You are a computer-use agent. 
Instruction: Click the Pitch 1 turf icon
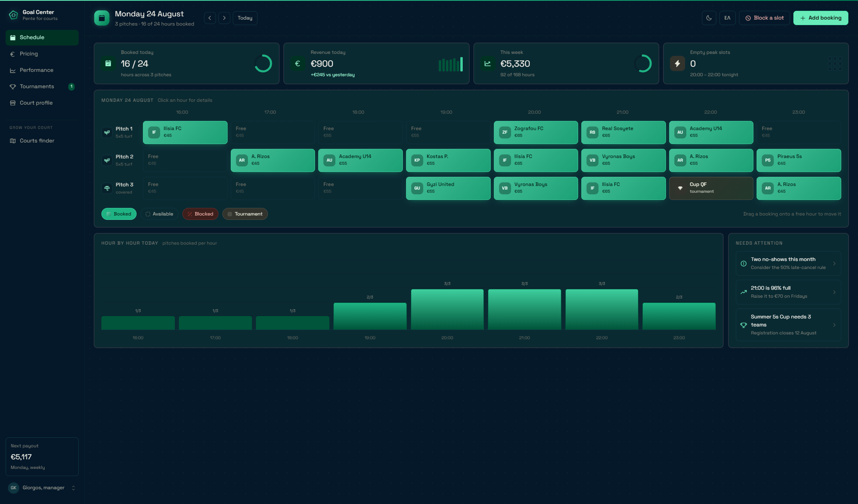coord(107,132)
